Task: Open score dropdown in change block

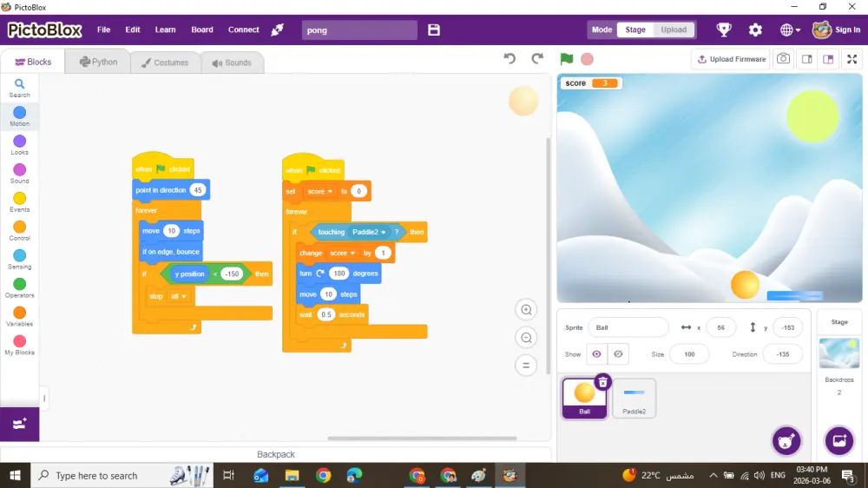Action: (x=343, y=254)
